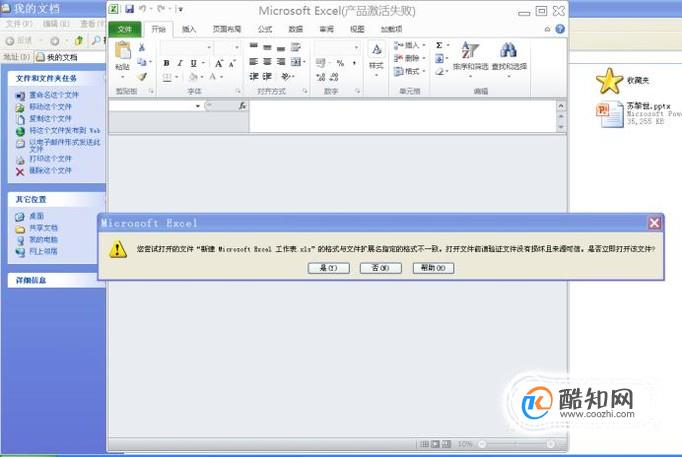The image size is (682, 457).
Task: Click the Percent Style icon
Action: pyautogui.click(x=340, y=63)
